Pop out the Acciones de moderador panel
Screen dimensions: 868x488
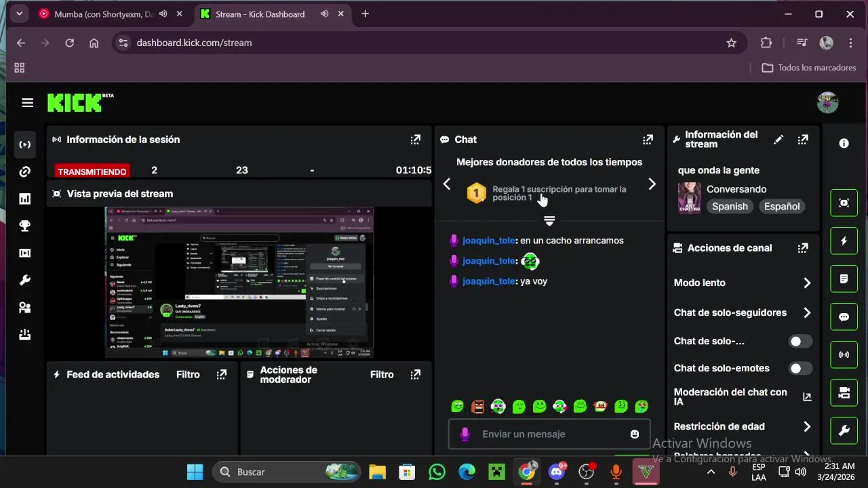pyautogui.click(x=416, y=374)
